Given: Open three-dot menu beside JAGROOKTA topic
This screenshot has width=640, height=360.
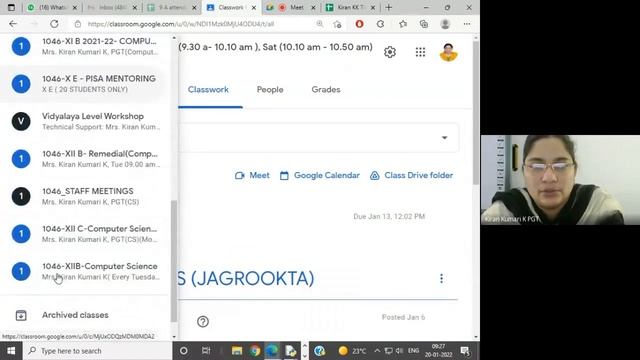Looking at the screenshot, I should pyautogui.click(x=441, y=278).
